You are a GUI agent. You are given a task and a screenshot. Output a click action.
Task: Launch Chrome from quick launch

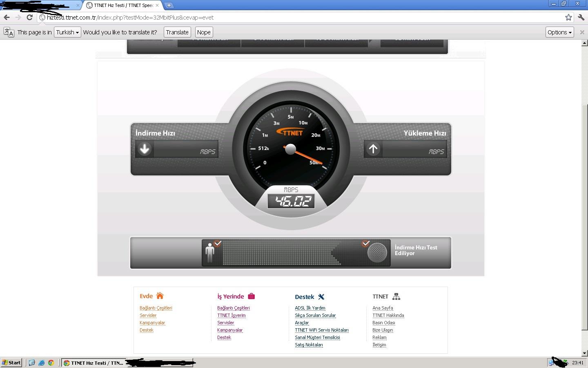click(x=51, y=363)
